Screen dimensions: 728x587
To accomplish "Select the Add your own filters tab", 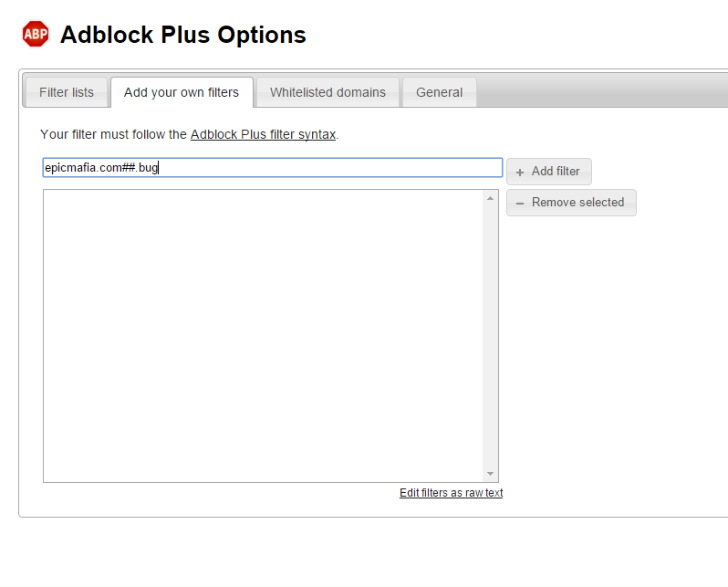I will pyautogui.click(x=182, y=92).
